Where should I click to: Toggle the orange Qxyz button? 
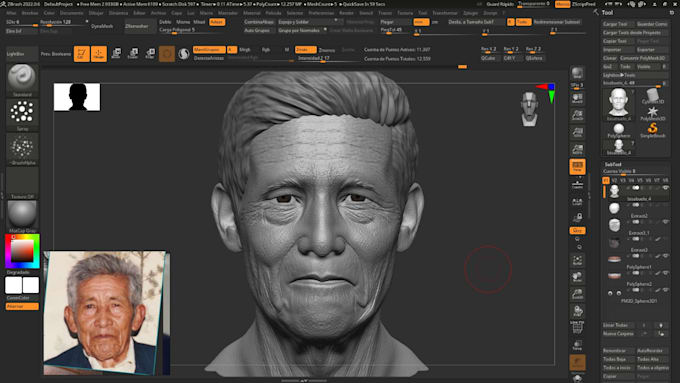pos(577,231)
